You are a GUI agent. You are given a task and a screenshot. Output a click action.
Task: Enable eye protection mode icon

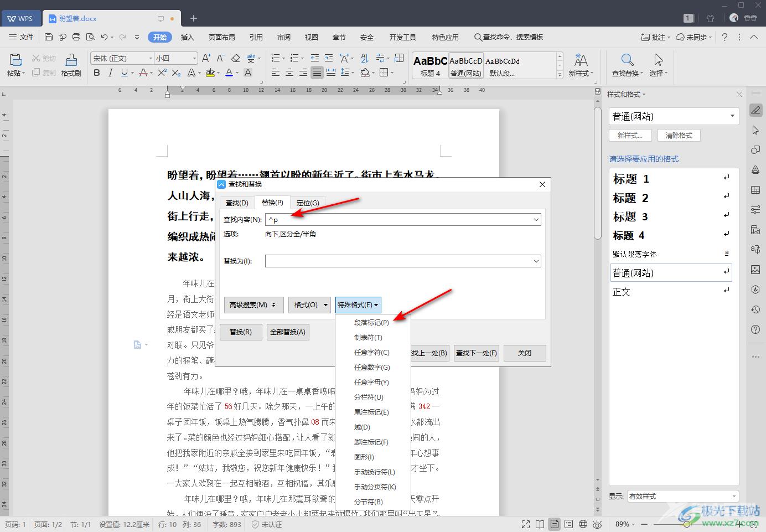[597, 524]
